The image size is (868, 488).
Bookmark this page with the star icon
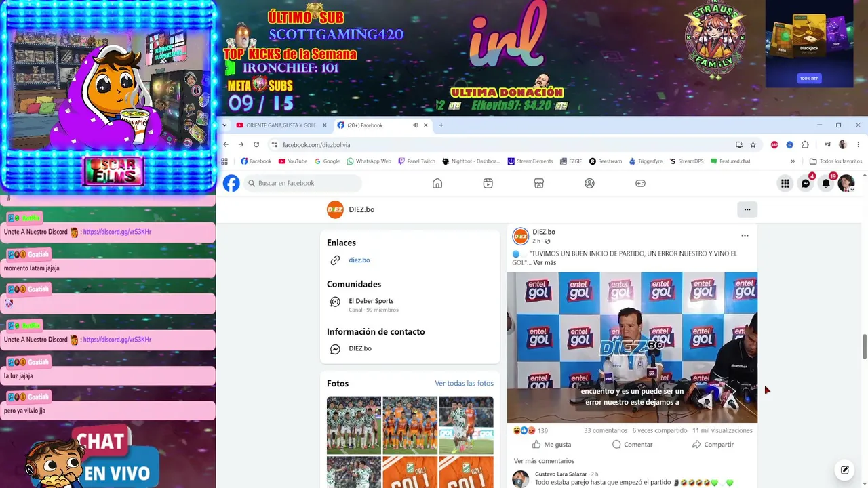tap(753, 144)
